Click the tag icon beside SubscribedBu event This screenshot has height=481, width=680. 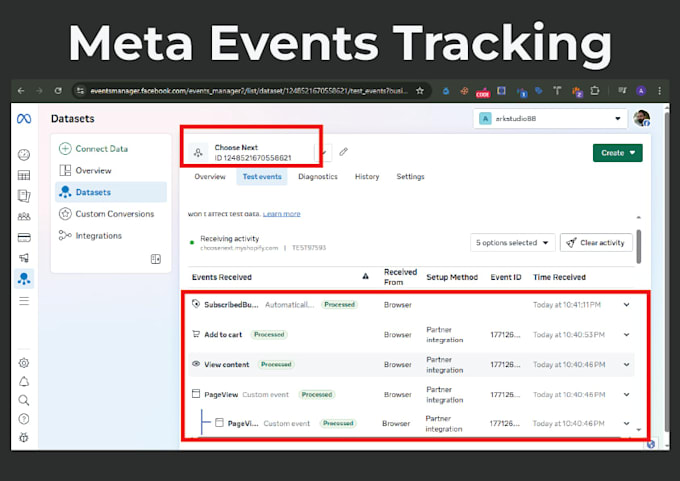click(196, 304)
